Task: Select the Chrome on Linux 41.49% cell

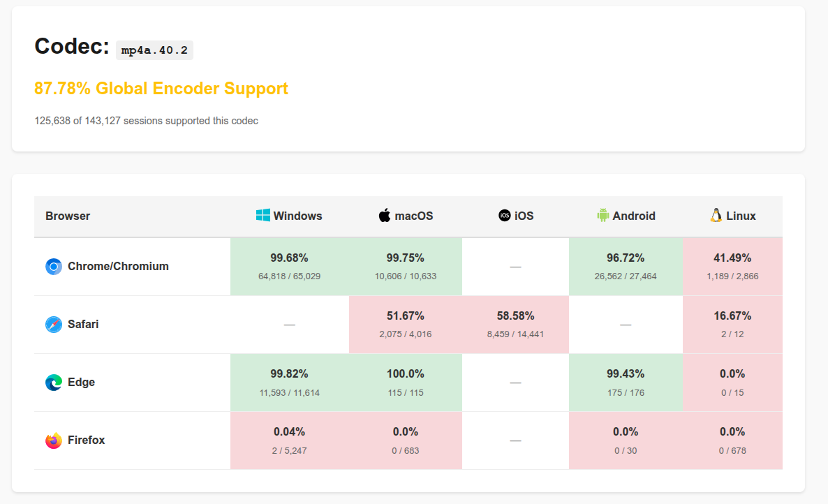Action: tap(732, 266)
